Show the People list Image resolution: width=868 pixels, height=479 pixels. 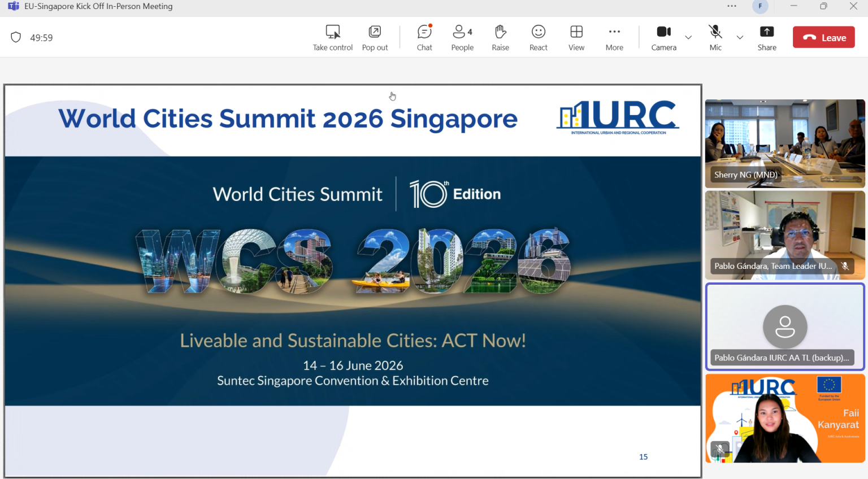tap(462, 37)
